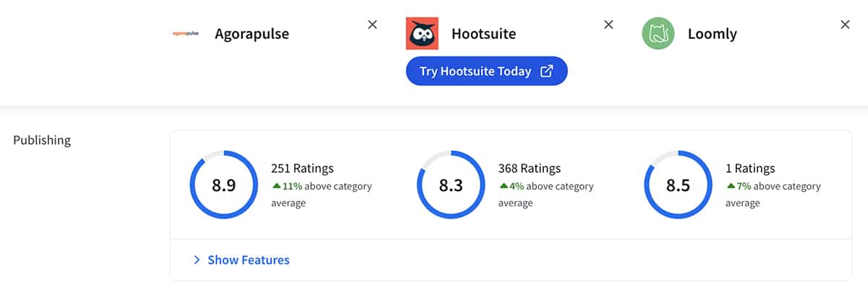
Task: Click the Hootsuite product name
Action: click(x=484, y=33)
